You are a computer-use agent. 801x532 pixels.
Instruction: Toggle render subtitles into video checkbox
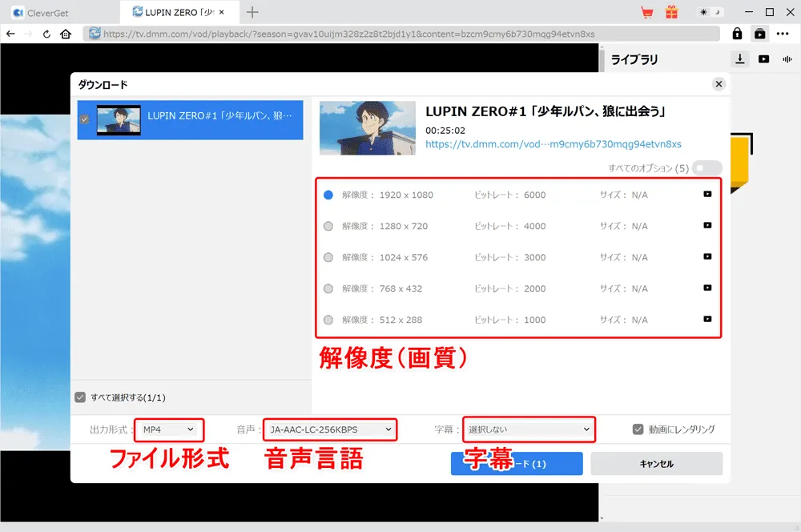tap(638, 429)
